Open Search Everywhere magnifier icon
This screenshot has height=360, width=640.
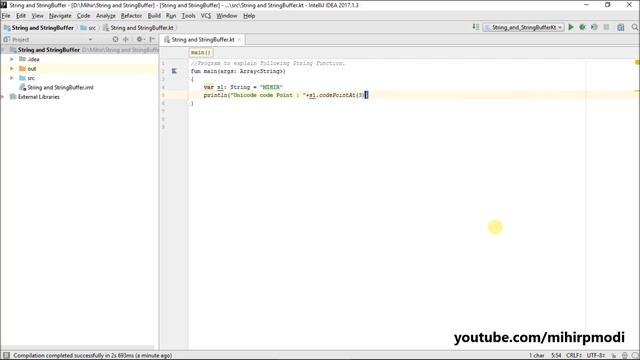(635, 27)
